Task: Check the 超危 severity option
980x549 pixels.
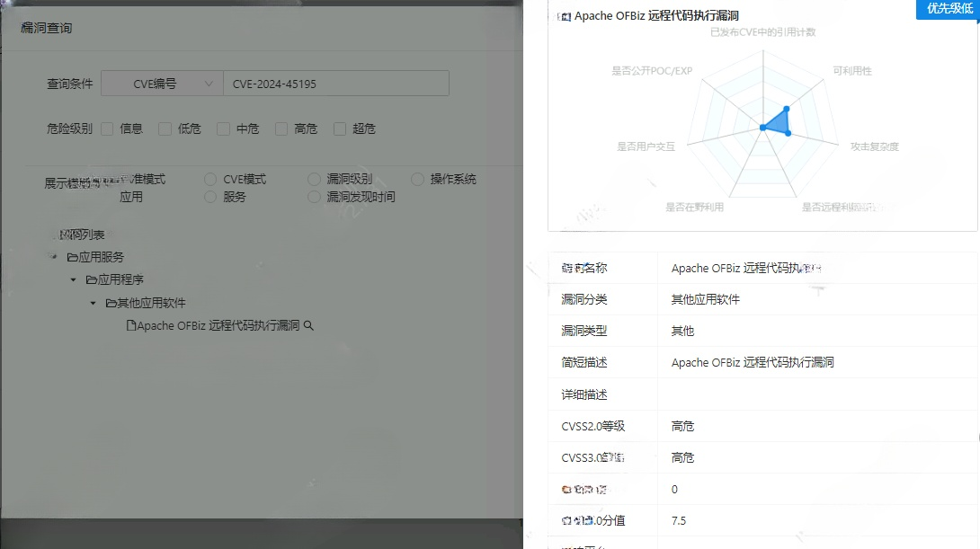Action: [x=340, y=128]
